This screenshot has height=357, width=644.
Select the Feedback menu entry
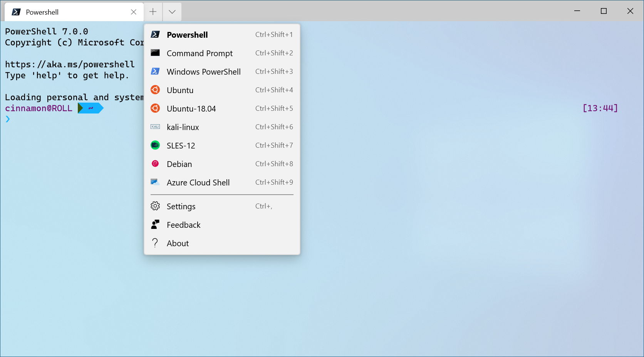(x=184, y=225)
